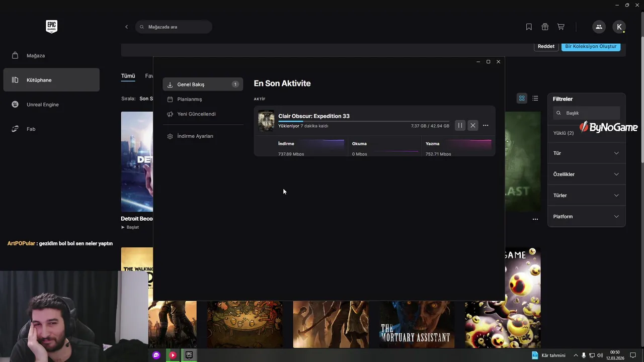The image size is (644, 362).
Task: Open the microphone icon in system tray
Action: coord(584,355)
